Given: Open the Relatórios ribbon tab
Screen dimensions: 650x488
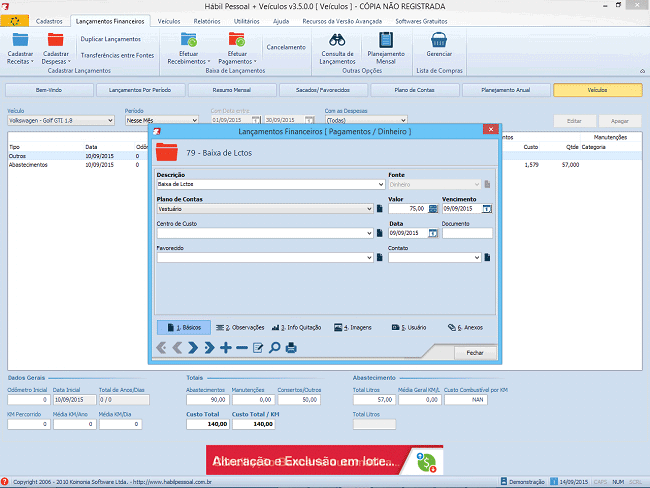Looking at the screenshot, I should point(207,20).
